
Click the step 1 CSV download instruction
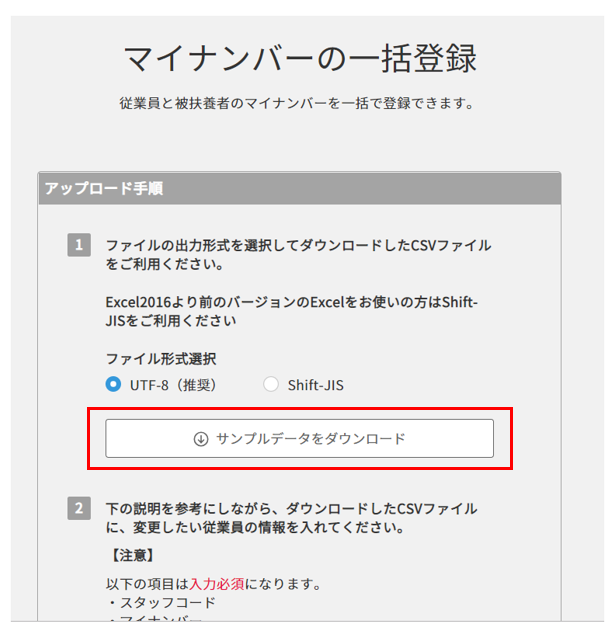pyautogui.click(x=298, y=255)
